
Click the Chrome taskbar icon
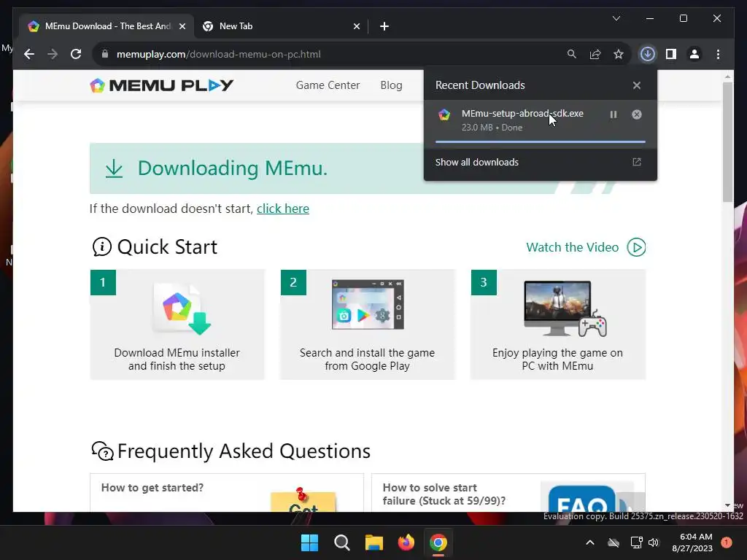[438, 542]
